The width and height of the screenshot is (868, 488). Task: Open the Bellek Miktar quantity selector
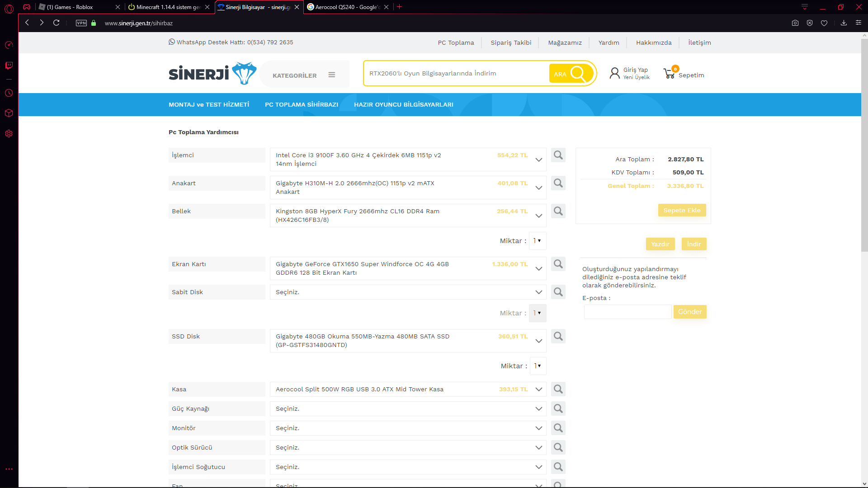tap(537, 241)
